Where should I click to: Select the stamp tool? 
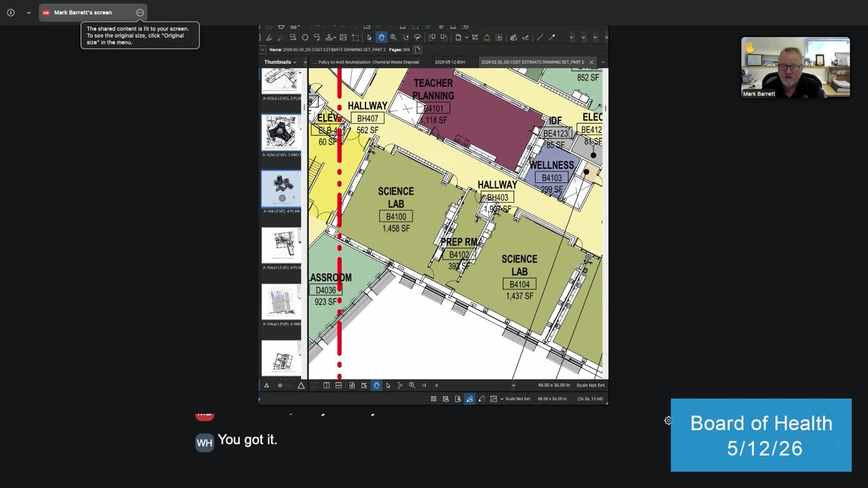click(x=329, y=37)
